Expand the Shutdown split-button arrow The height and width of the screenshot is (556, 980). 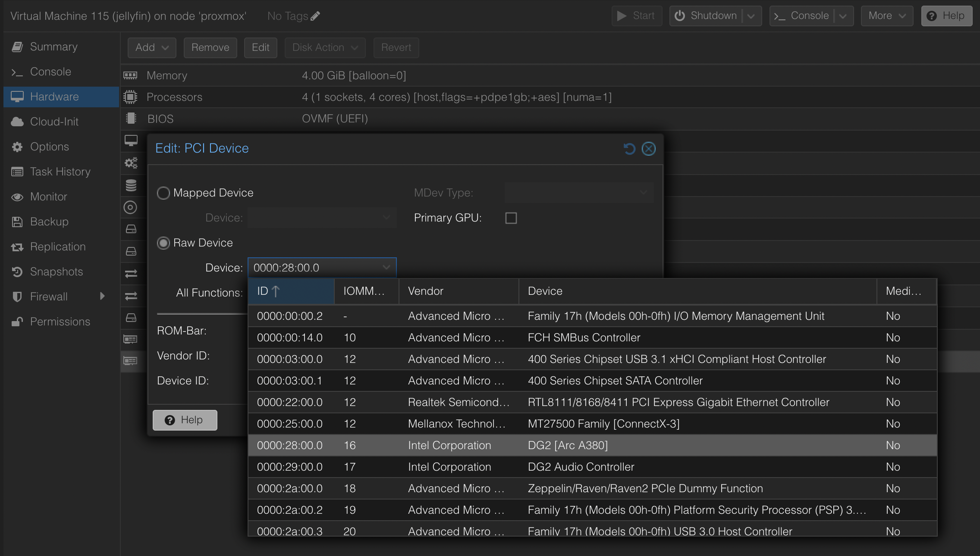[x=751, y=16]
